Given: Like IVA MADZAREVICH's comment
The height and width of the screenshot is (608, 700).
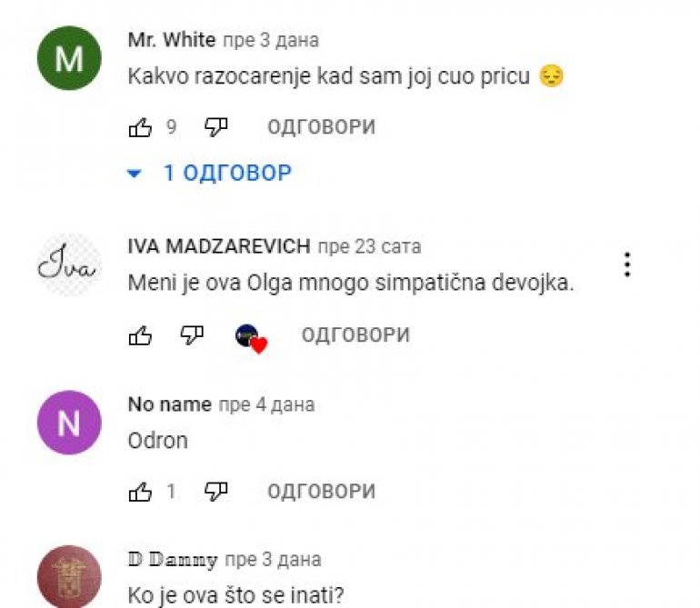Looking at the screenshot, I should pos(140,335).
